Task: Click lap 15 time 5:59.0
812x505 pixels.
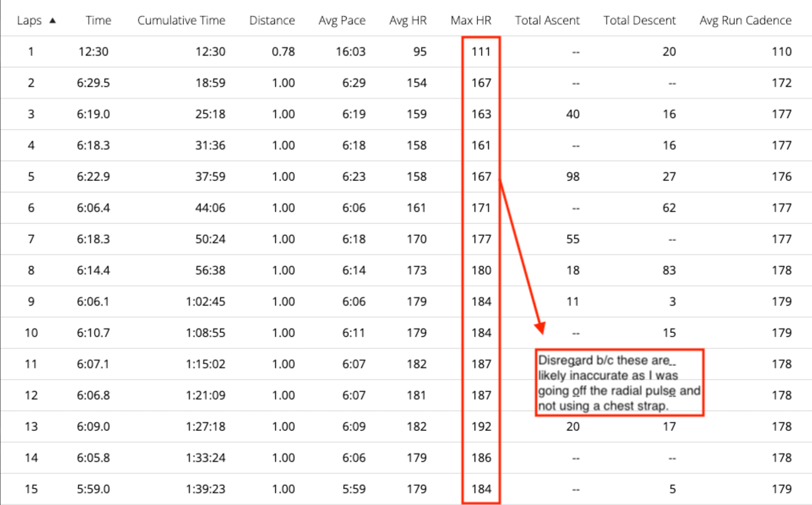Action: (x=93, y=489)
